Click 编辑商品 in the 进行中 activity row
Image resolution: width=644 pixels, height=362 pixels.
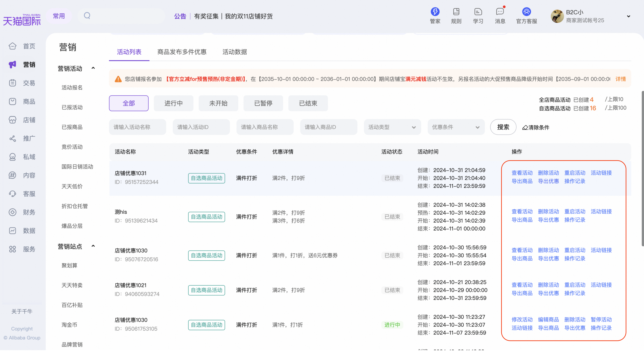(x=548, y=320)
